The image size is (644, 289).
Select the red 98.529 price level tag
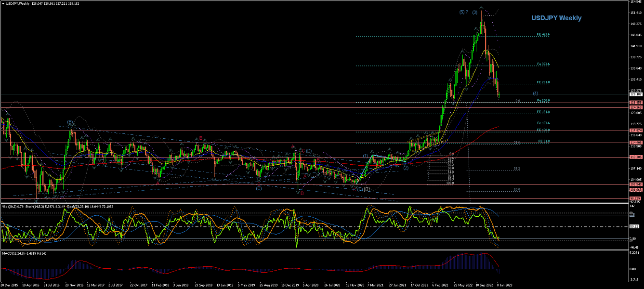point(636,198)
